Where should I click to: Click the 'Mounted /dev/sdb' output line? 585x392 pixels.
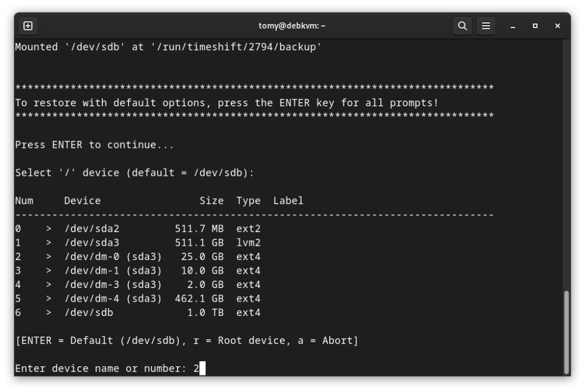point(168,47)
